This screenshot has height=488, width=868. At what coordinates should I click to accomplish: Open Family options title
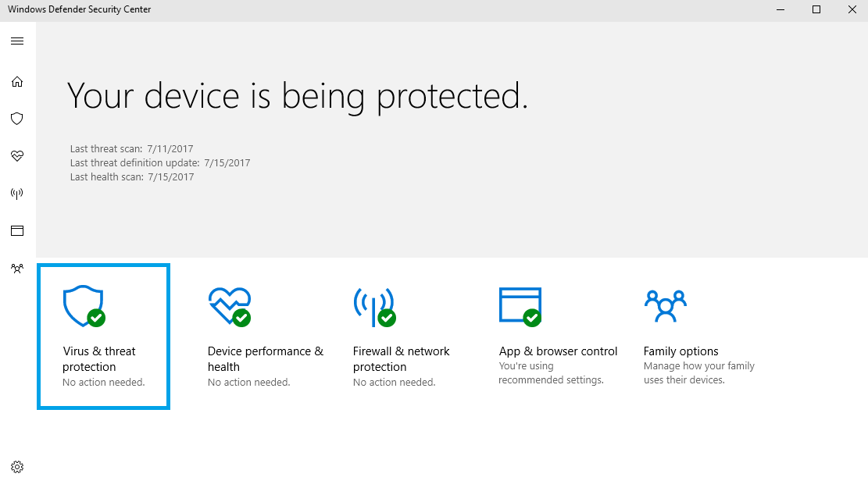click(x=681, y=351)
